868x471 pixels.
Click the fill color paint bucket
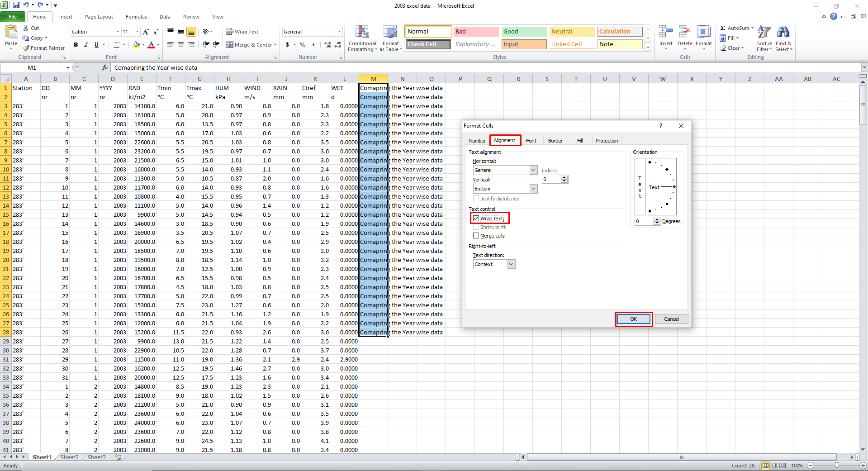(x=136, y=45)
